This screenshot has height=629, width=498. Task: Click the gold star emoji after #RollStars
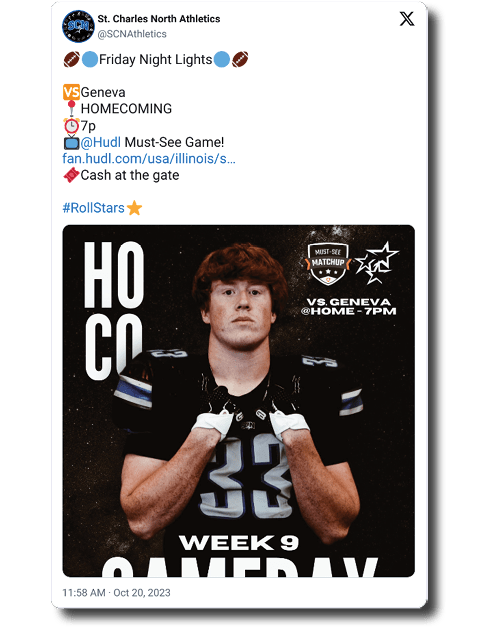[134, 208]
